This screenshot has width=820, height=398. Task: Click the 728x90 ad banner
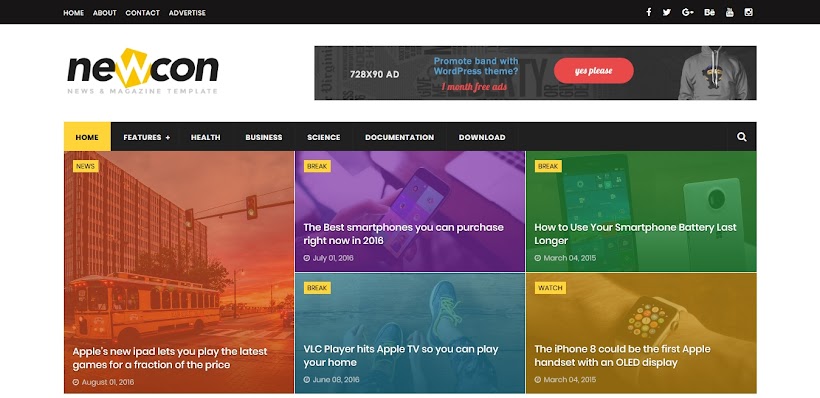(535, 73)
